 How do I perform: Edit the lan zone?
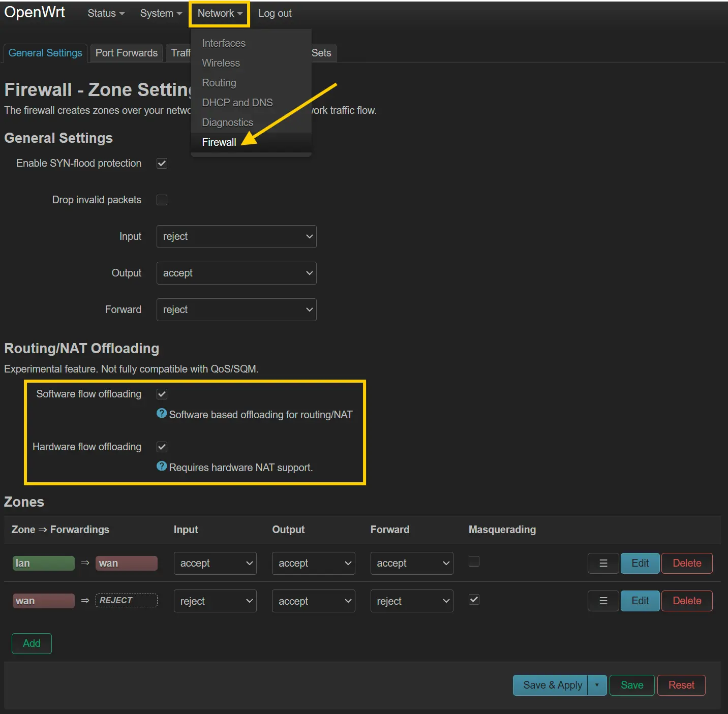[640, 563]
